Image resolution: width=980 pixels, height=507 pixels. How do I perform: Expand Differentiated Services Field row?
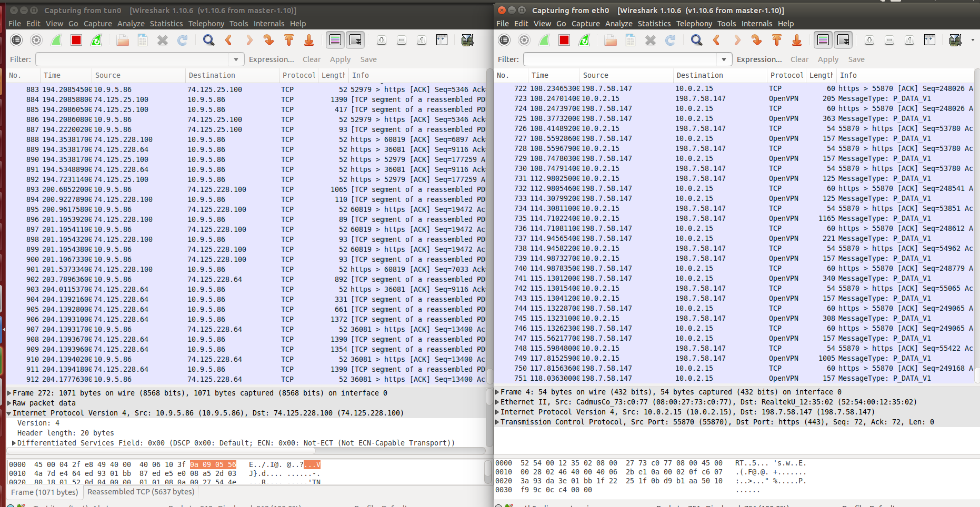(x=14, y=443)
